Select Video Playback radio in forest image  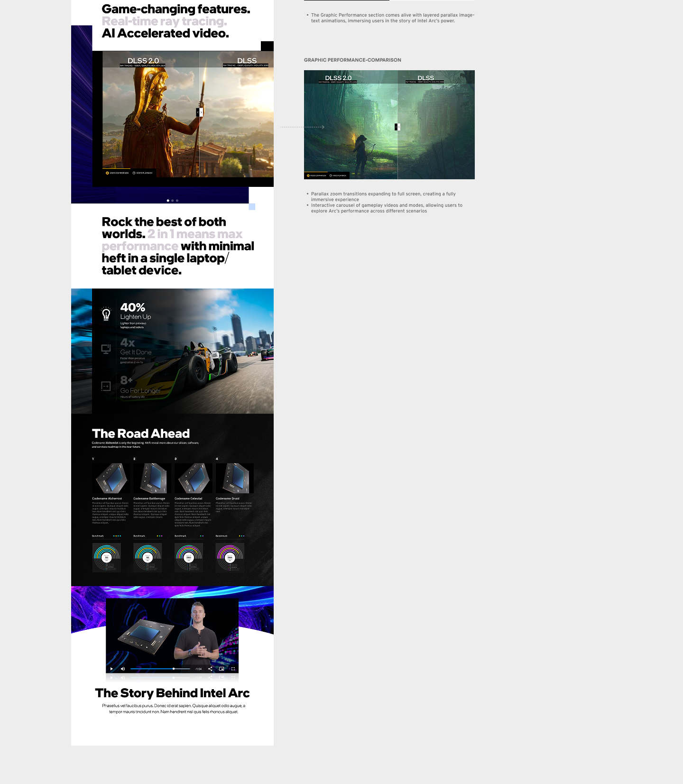[338, 175]
